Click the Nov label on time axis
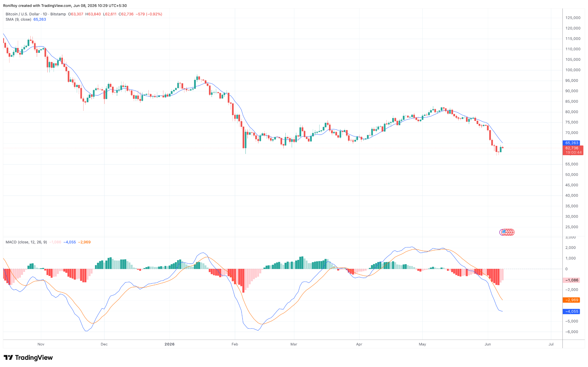588x367 pixels. (x=41, y=344)
